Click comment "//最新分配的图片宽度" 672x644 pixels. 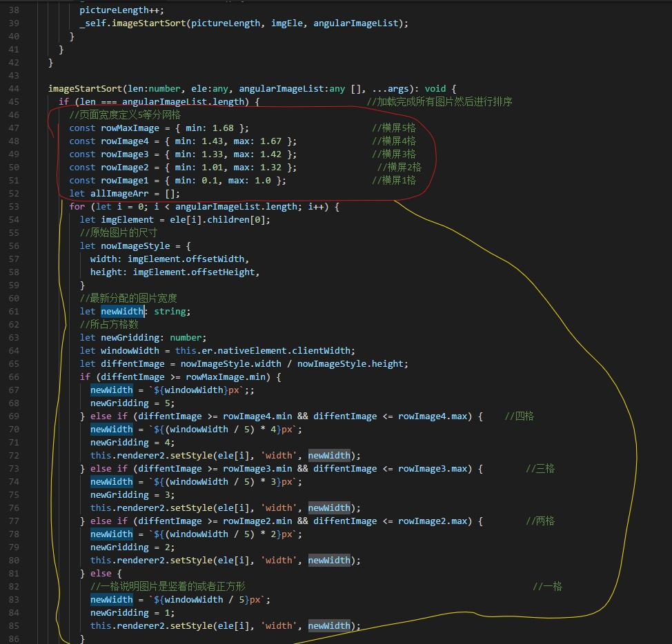(x=128, y=298)
